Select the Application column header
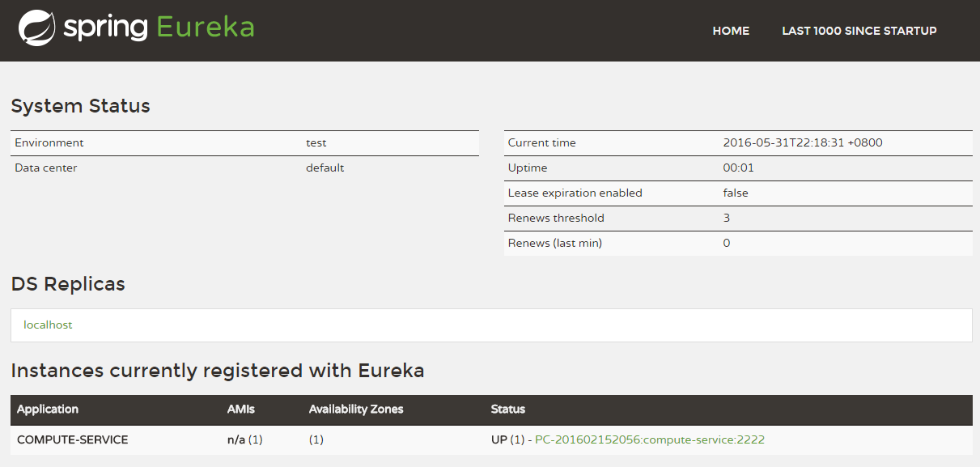The height and width of the screenshot is (467, 980). 48,410
